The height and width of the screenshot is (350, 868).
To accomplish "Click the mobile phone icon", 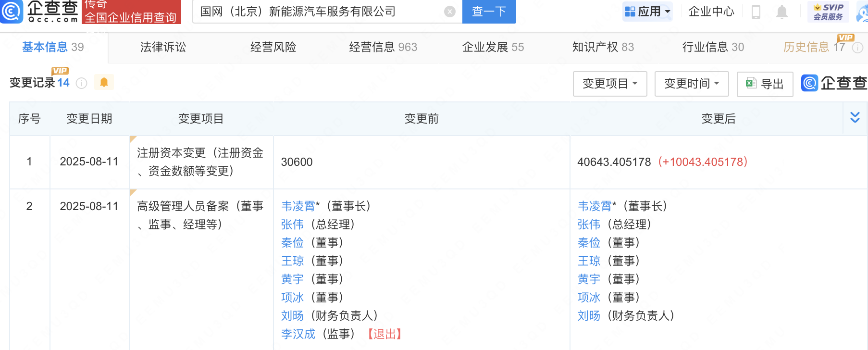I will [756, 12].
